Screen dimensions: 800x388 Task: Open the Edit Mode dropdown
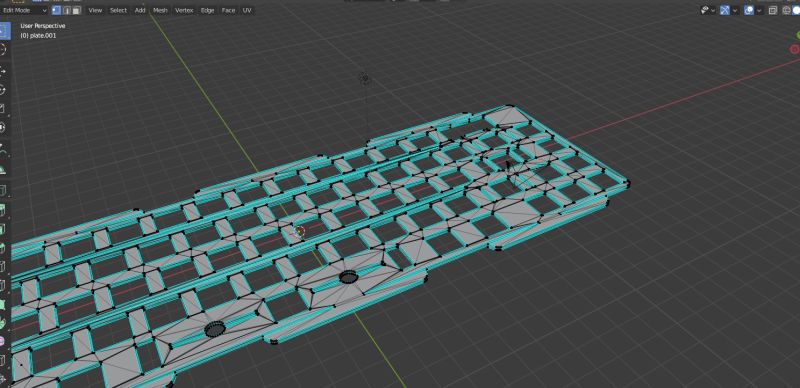[24, 10]
